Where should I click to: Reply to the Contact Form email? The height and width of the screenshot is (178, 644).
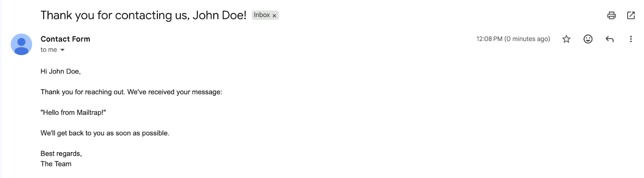(x=609, y=39)
